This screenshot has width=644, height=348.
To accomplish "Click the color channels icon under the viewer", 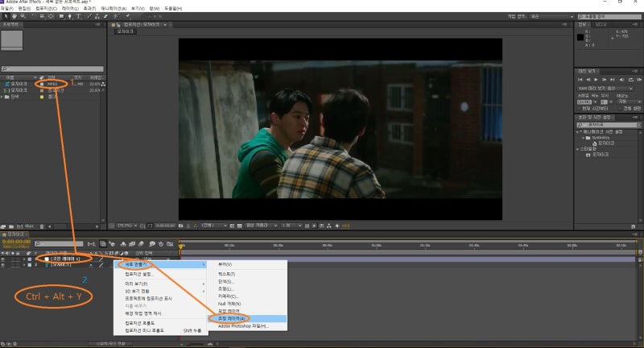I will pos(196,226).
